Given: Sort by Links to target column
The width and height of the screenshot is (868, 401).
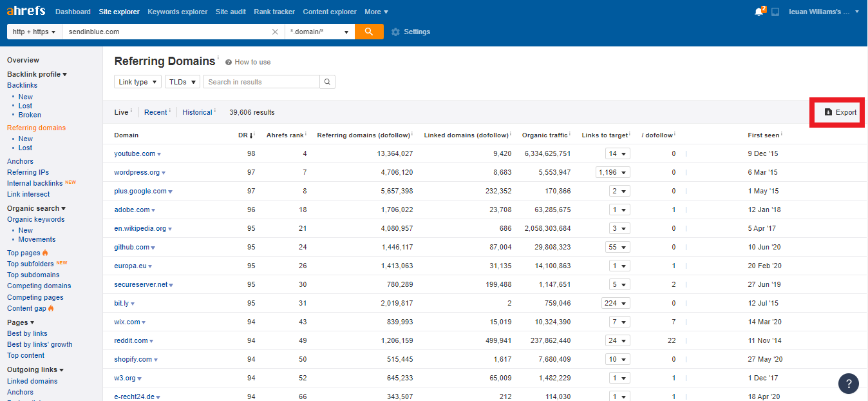Looking at the screenshot, I should (x=605, y=135).
